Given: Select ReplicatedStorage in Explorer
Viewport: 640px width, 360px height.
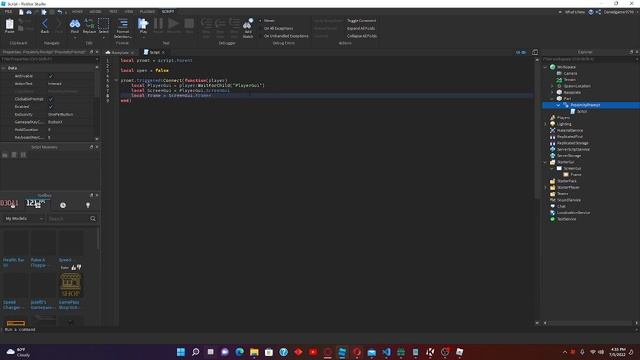Looking at the screenshot, I should 572,143.
